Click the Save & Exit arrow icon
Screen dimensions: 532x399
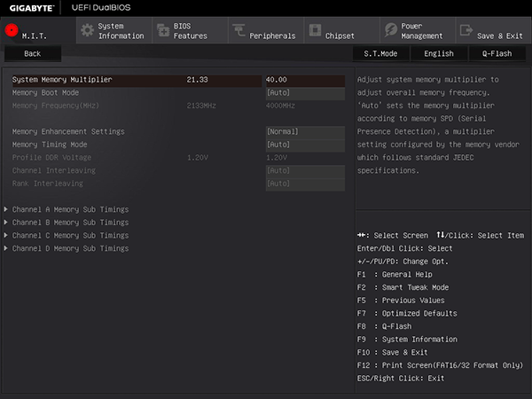click(x=466, y=30)
